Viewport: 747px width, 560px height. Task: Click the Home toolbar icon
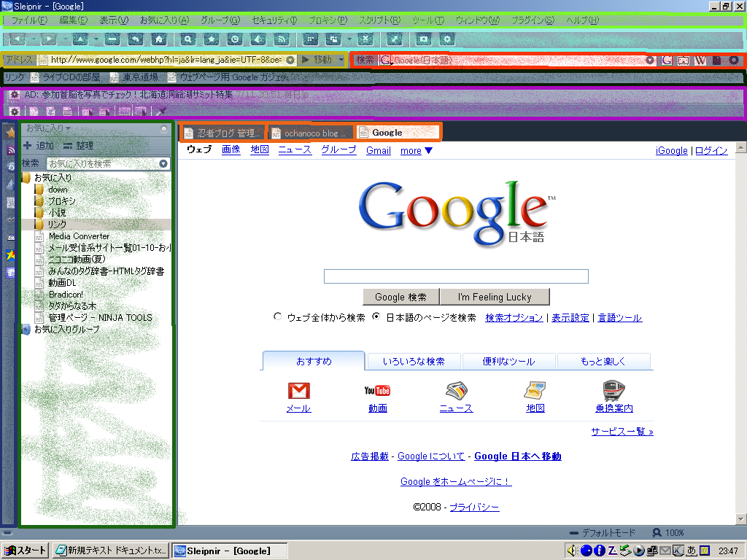158,39
